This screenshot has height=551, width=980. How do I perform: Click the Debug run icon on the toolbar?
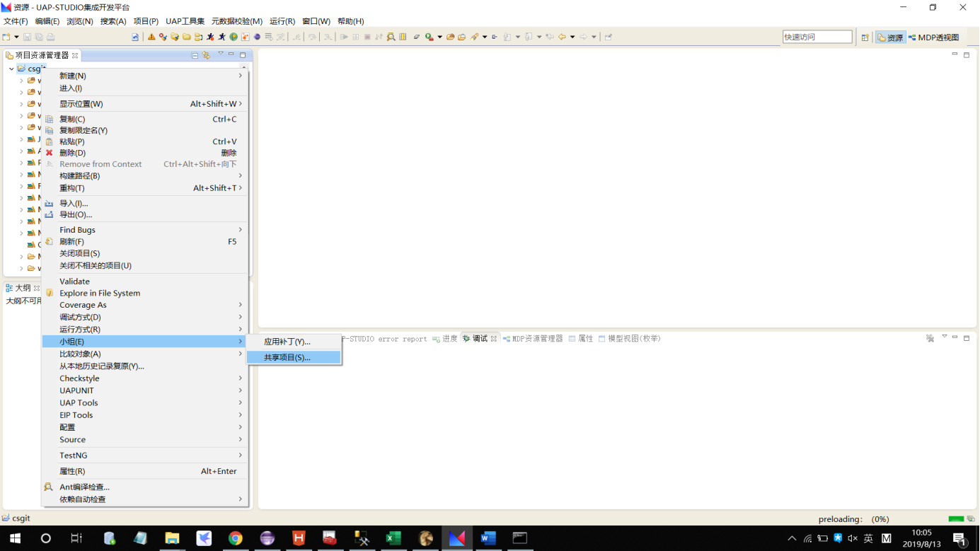pyautogui.click(x=210, y=36)
